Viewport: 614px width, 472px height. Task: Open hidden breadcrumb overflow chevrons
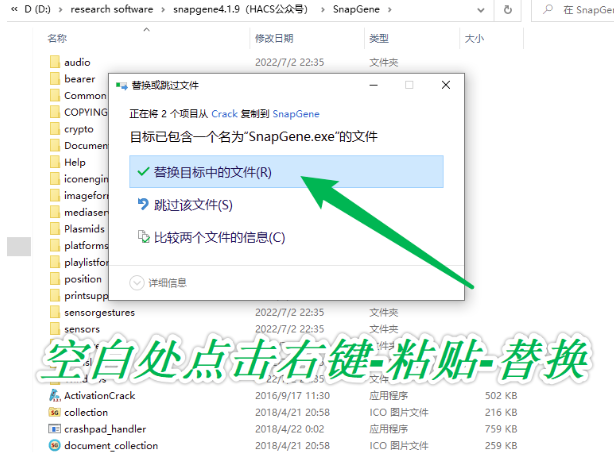(14, 9)
